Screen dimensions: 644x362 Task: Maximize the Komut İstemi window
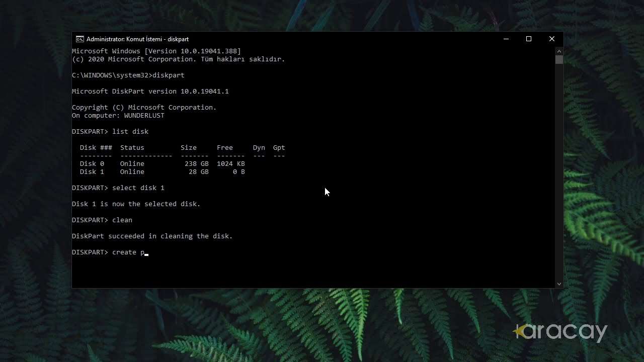point(529,39)
